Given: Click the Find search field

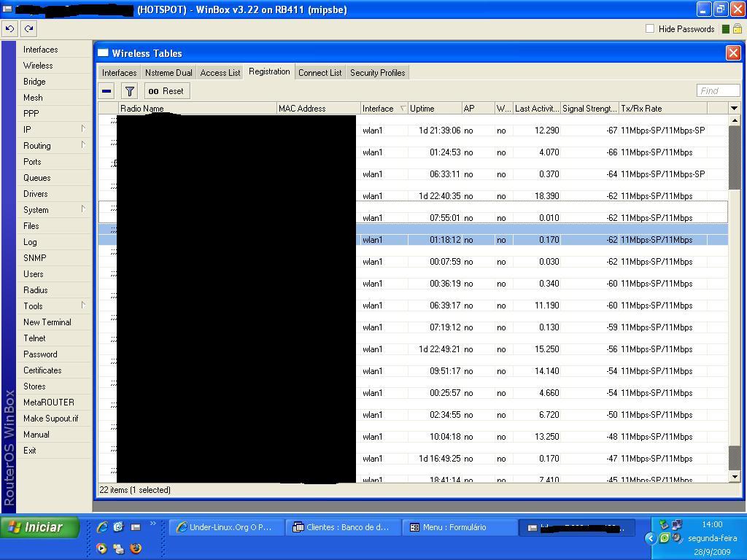Looking at the screenshot, I should 718,91.
